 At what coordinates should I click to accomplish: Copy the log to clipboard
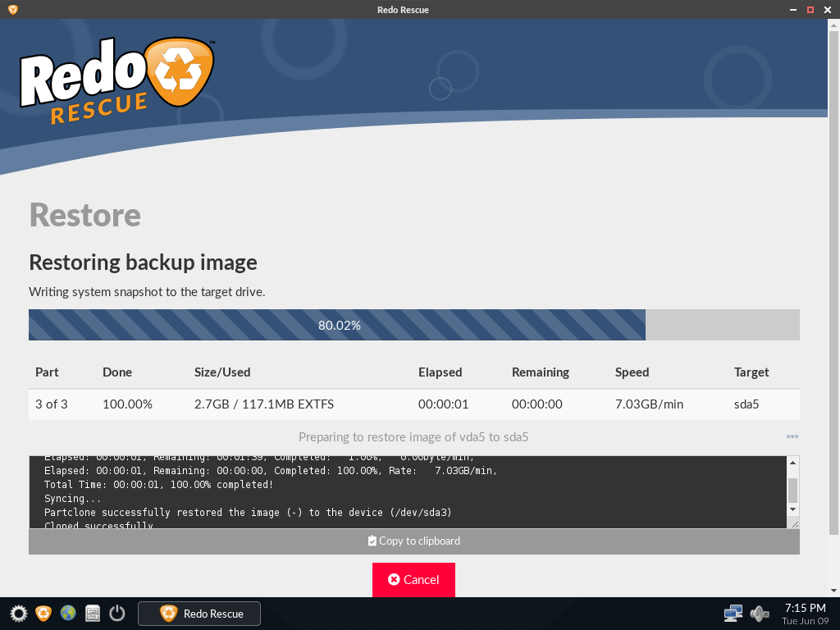pyautogui.click(x=413, y=541)
